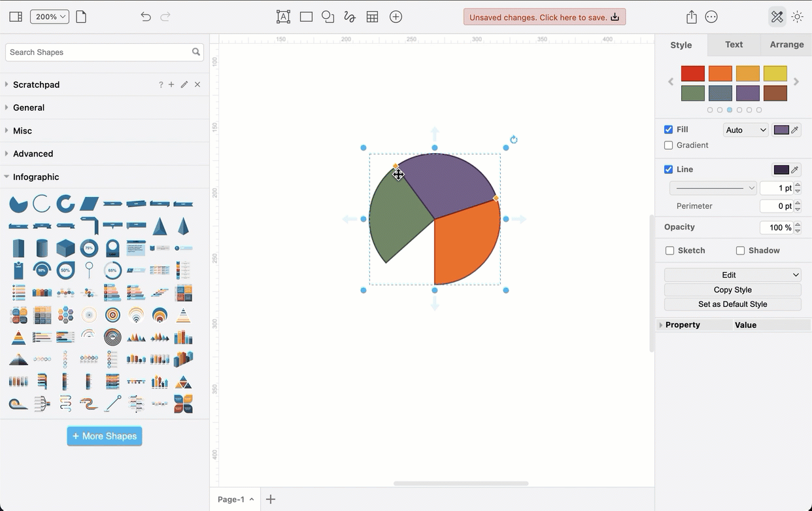Open the Text tab in the panel
Screen dimensions: 812x511
(734, 44)
